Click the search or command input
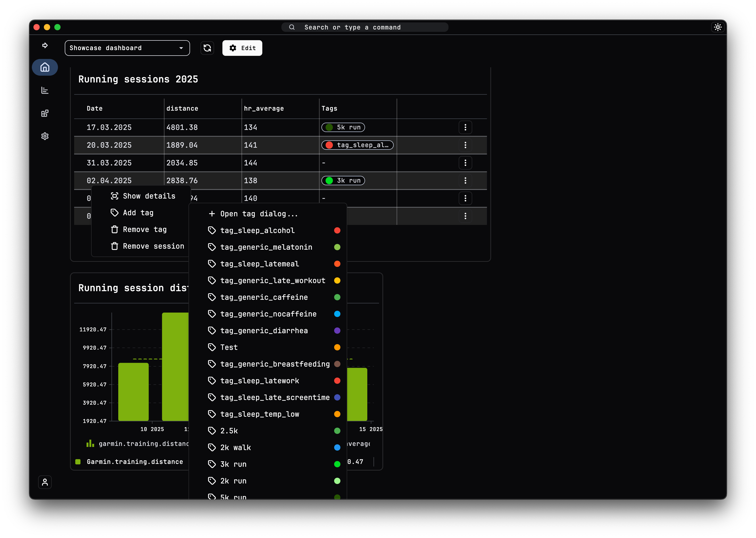Viewport: 756px width, 538px height. (365, 27)
